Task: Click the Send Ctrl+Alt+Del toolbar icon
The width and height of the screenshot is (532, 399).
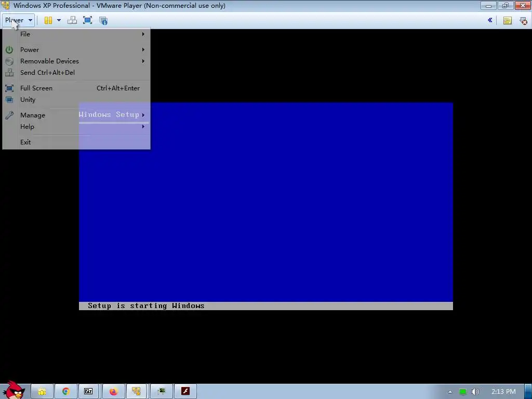Action: [x=72, y=20]
